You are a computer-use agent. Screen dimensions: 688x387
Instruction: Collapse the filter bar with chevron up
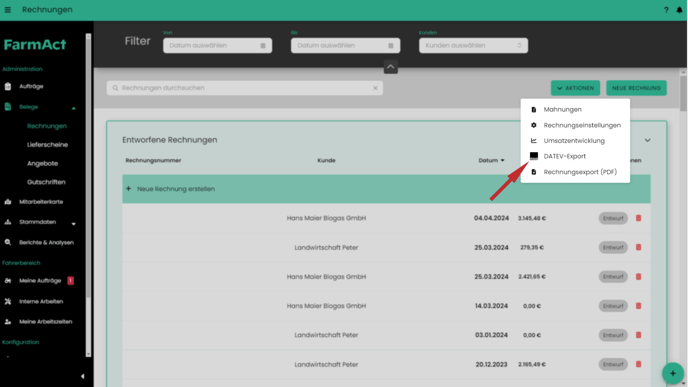391,67
